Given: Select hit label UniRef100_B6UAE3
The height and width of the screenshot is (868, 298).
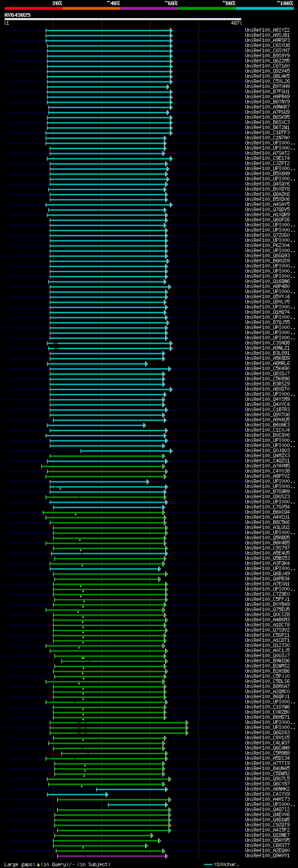Looking at the screenshot, I should [267, 425].
